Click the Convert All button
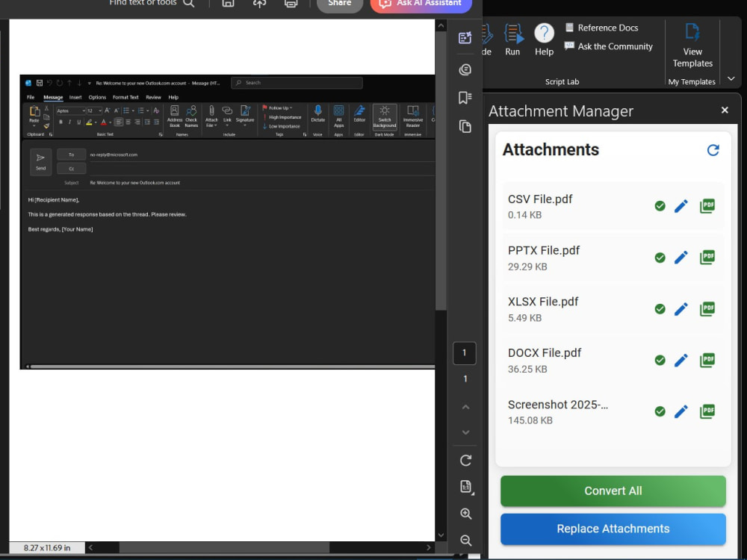Viewport: 747px width, 560px height. [x=613, y=491]
